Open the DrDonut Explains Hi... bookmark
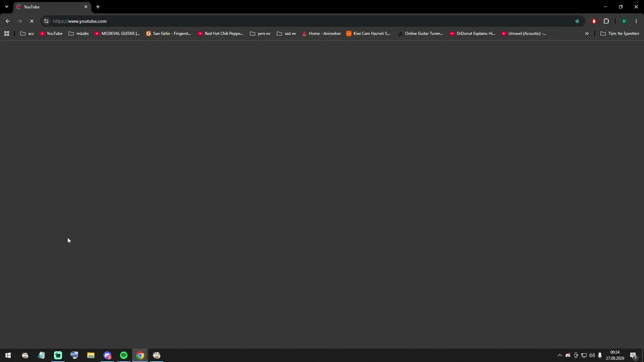Viewport: 644px width, 362px height. pos(472,34)
